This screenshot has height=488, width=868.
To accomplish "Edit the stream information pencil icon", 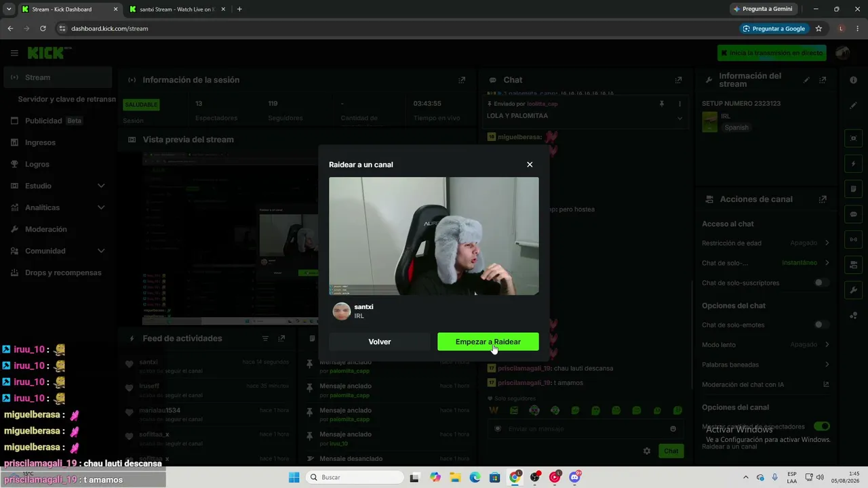I will coord(807,80).
